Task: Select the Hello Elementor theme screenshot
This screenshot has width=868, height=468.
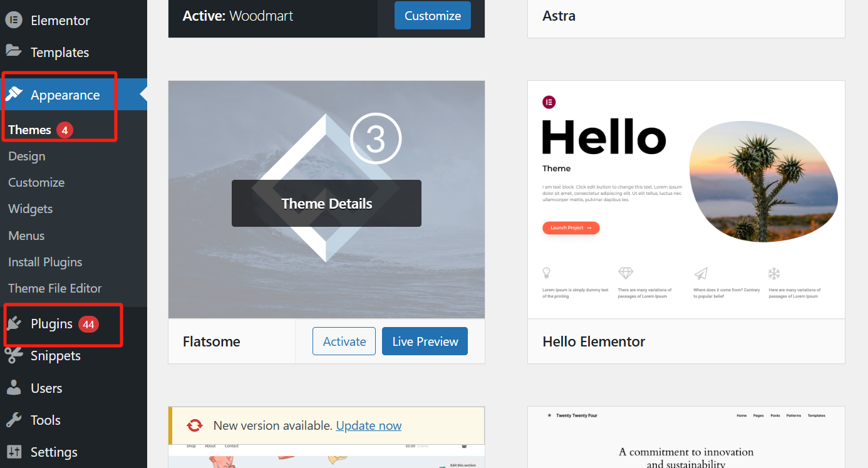Action: tap(686, 199)
